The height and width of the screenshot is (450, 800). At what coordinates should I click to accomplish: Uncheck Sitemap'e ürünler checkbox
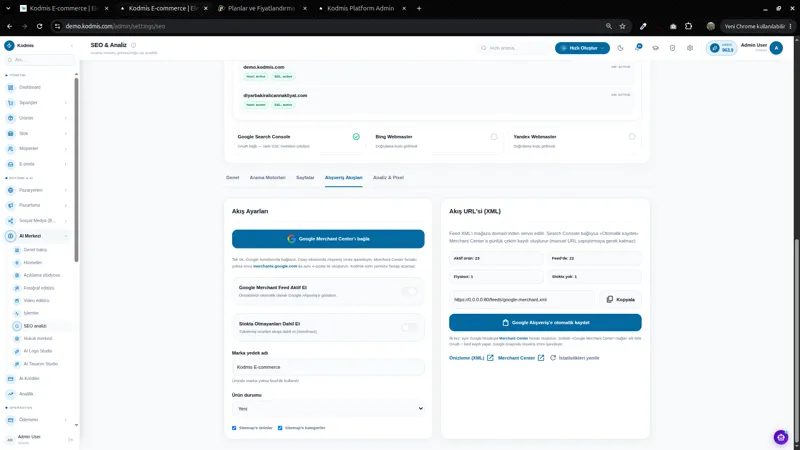[234, 428]
